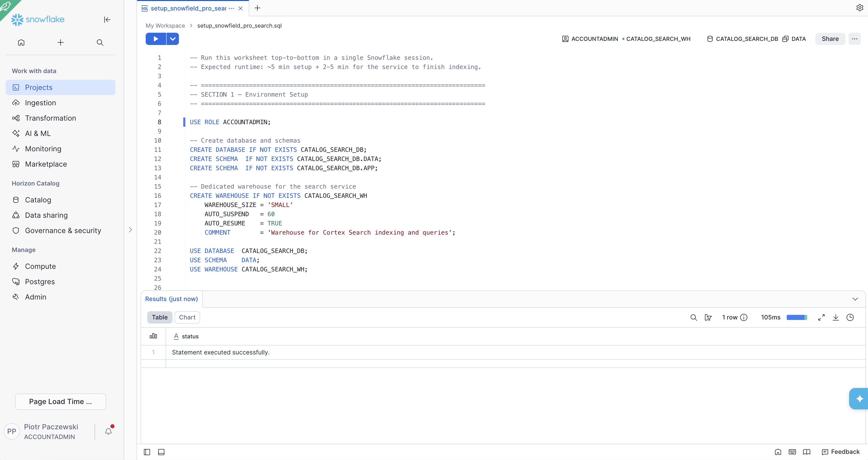Open keyboard shortcuts icon
The height and width of the screenshot is (460, 868).
792,452
